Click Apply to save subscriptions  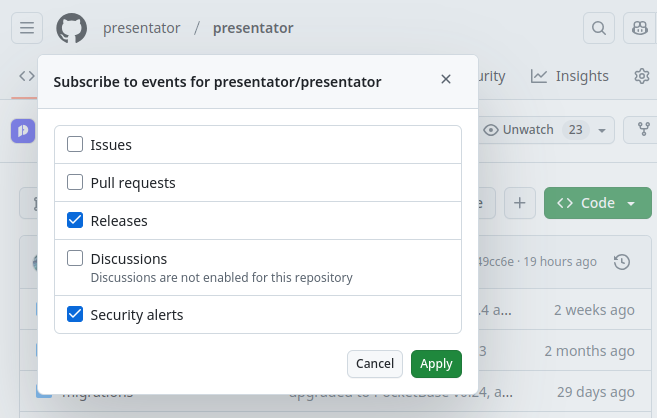pyautogui.click(x=436, y=364)
